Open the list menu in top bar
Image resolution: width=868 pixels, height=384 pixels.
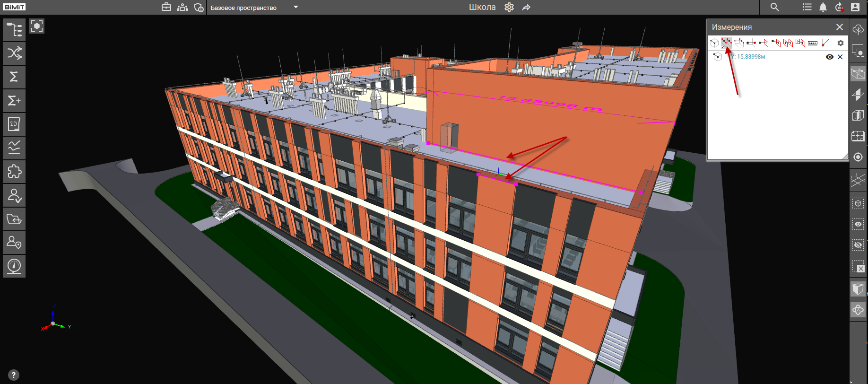point(807,7)
